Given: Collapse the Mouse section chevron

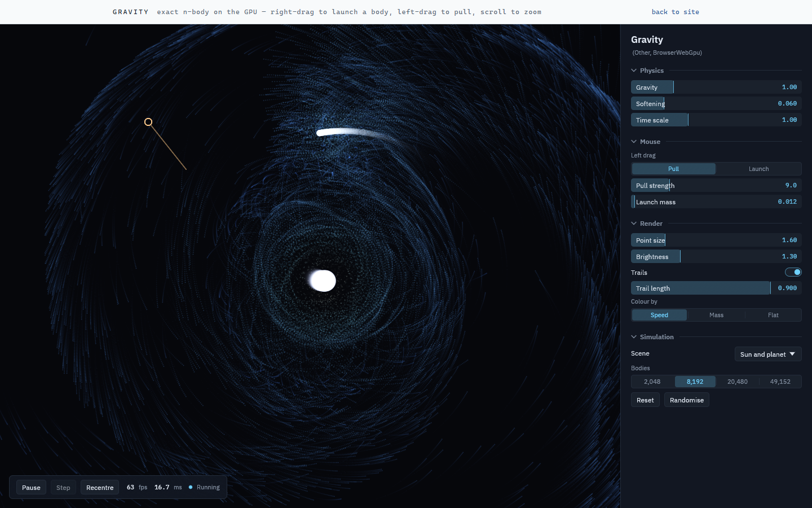Looking at the screenshot, I should [634, 142].
